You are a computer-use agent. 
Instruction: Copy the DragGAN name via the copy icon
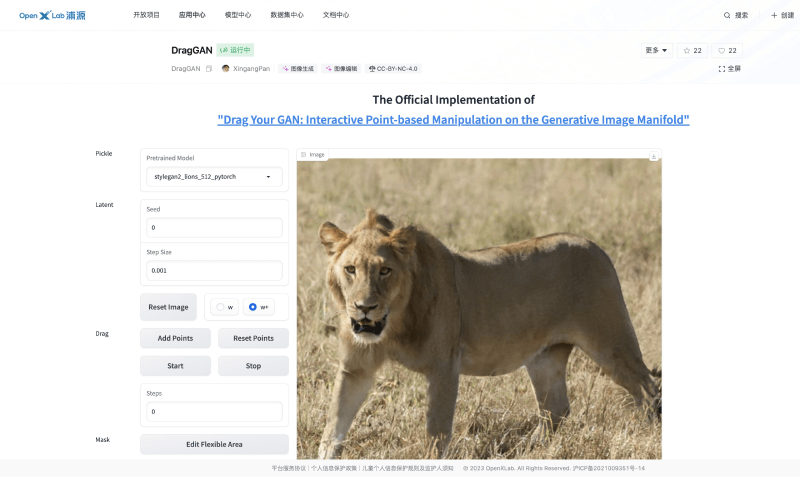point(209,69)
